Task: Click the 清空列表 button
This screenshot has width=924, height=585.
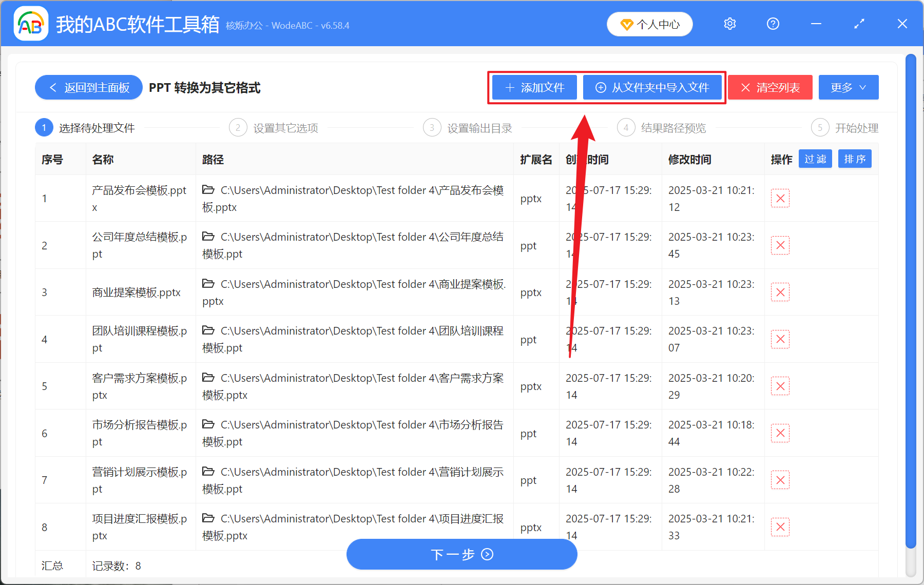Action: [769, 87]
